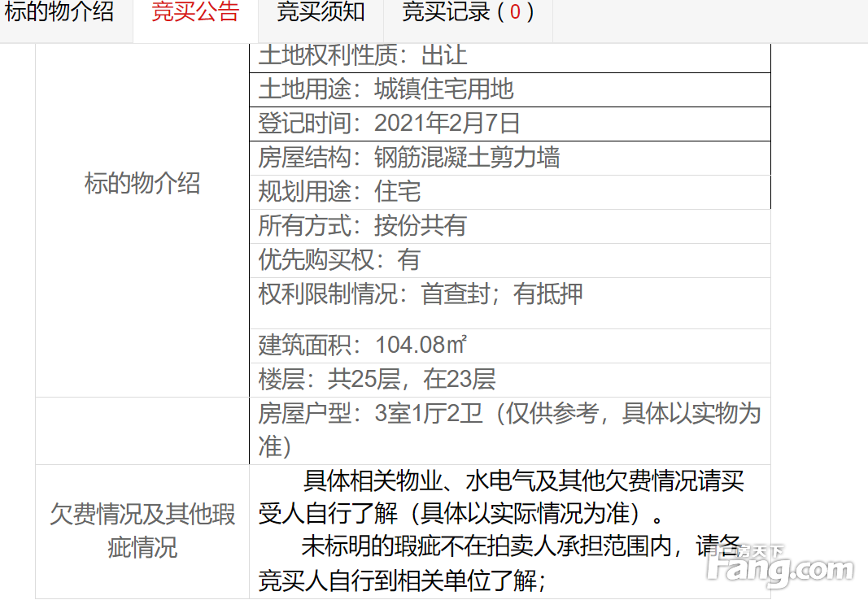Switch to the 标的物介绍 tab
The height and width of the screenshot is (600, 868).
(59, 14)
